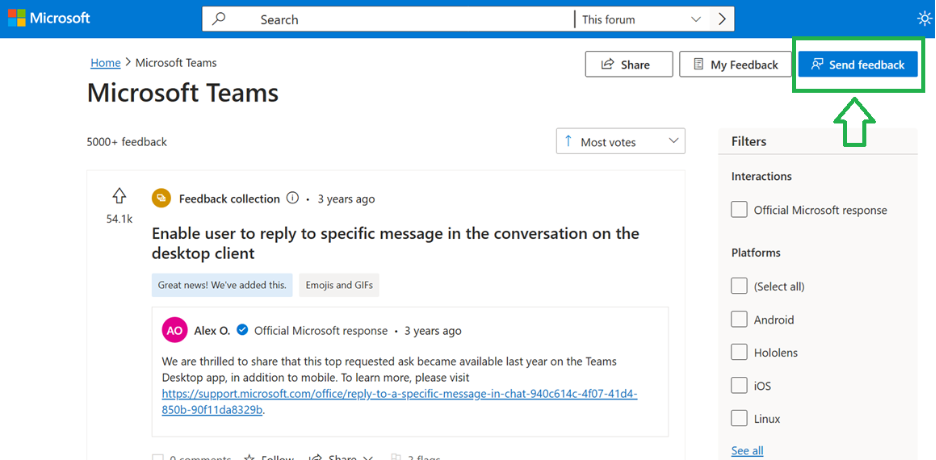The width and height of the screenshot is (936, 460).
Task: Click the 54.1k vote count
Action: (119, 219)
